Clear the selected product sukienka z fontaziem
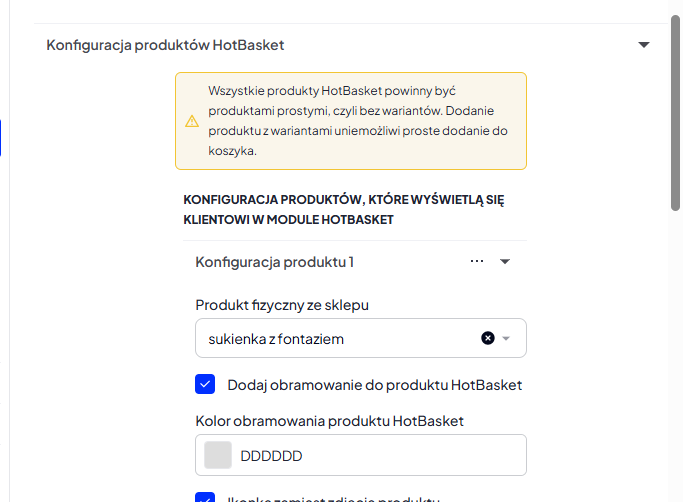This screenshot has height=502, width=688. click(x=487, y=338)
